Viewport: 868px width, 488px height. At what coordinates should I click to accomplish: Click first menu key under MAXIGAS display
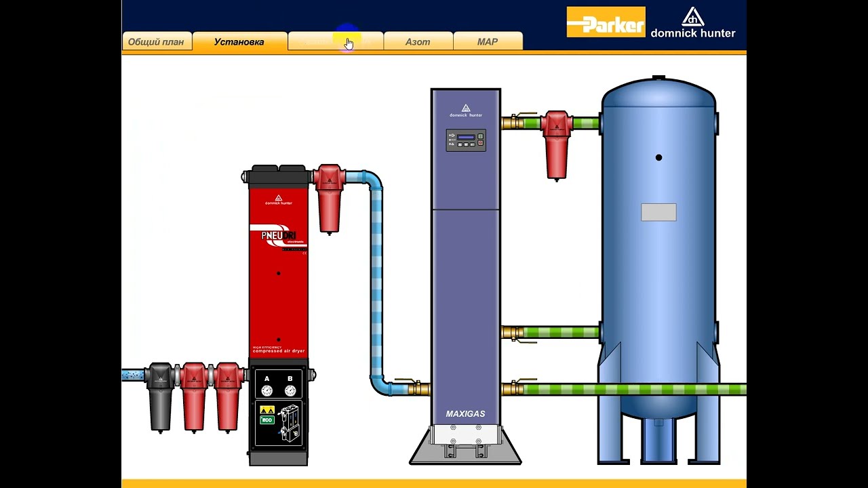[460, 144]
